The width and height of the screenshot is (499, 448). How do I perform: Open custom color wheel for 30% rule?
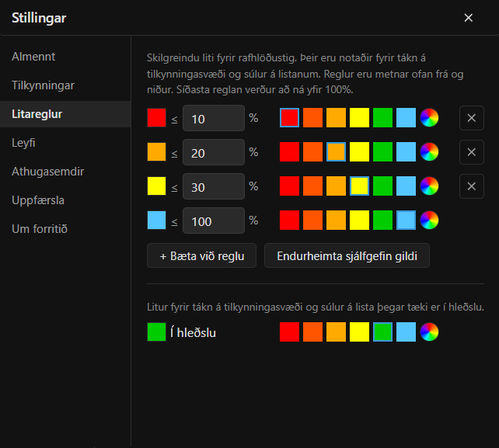coord(429,186)
